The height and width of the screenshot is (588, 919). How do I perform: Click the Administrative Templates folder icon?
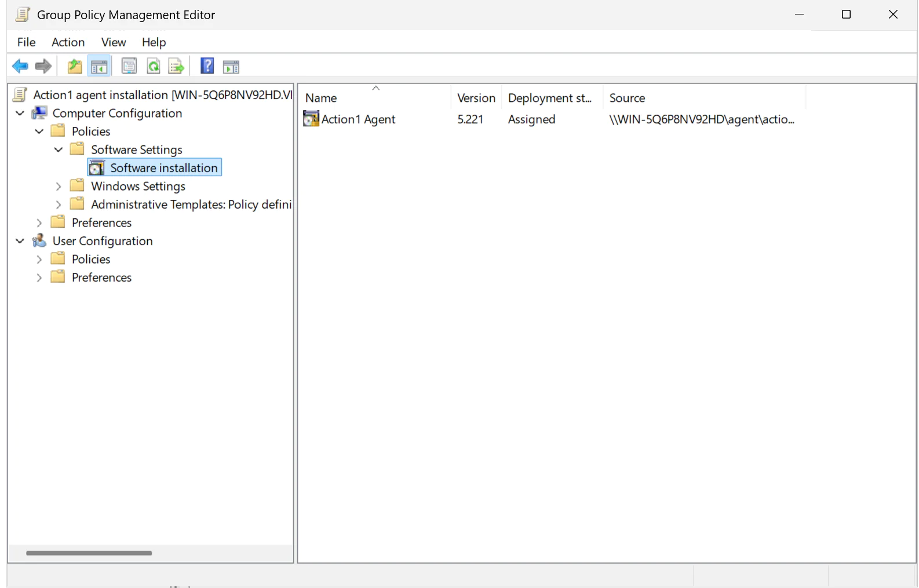pyautogui.click(x=77, y=204)
